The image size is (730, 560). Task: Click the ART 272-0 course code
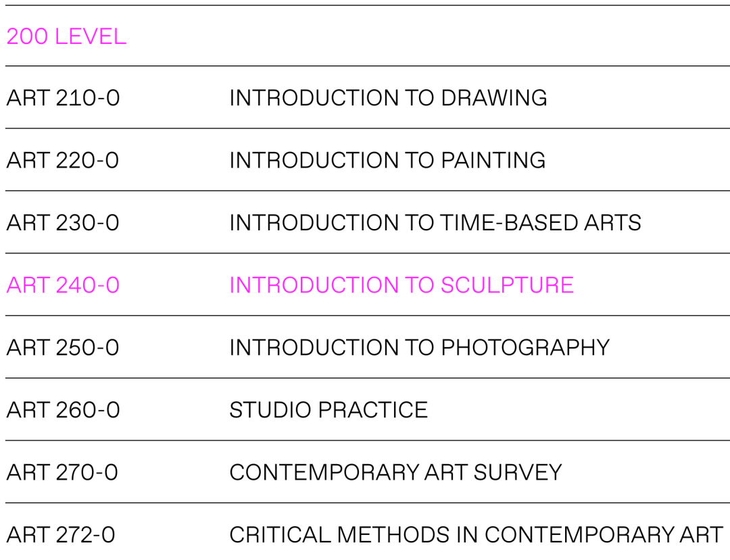(61, 535)
